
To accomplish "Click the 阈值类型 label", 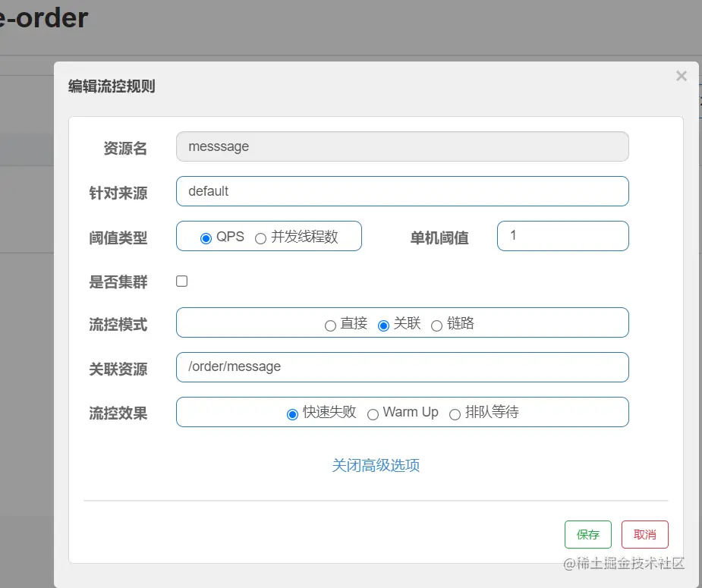I will (x=118, y=237).
